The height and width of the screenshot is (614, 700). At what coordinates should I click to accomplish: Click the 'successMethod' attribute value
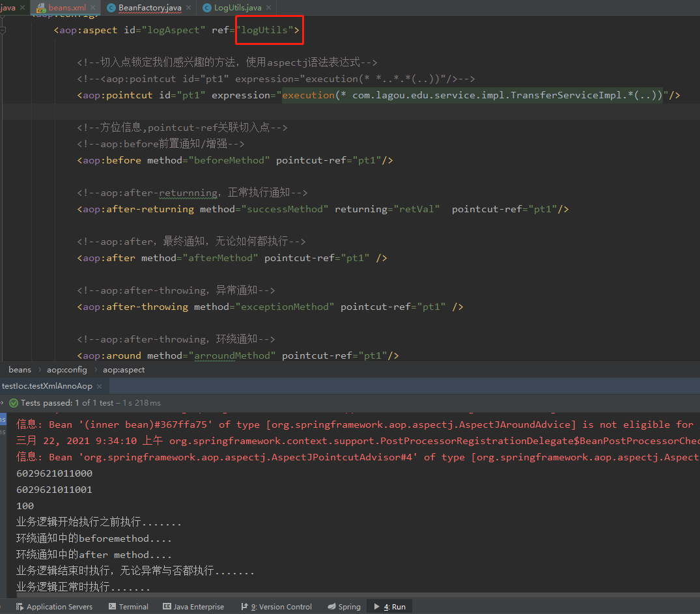[285, 210]
